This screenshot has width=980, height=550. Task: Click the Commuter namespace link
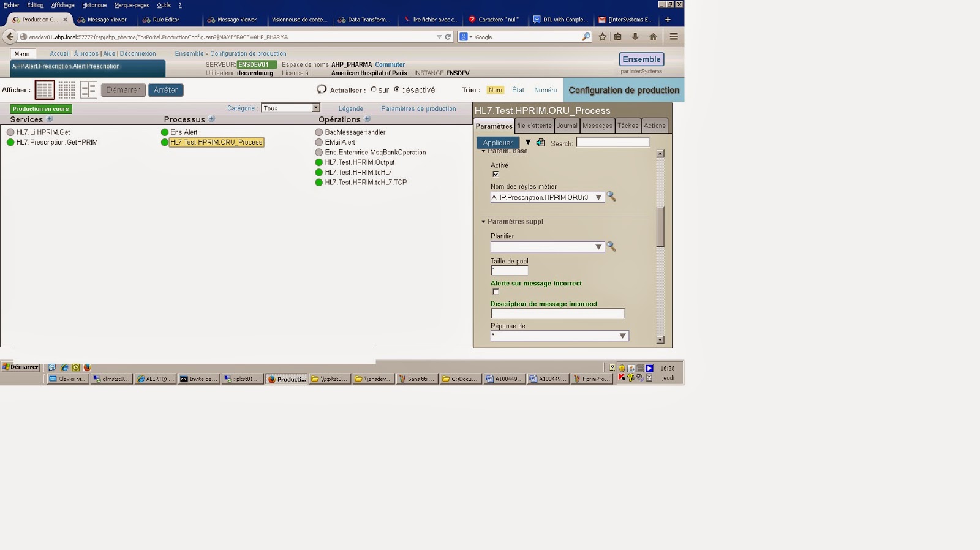390,64
